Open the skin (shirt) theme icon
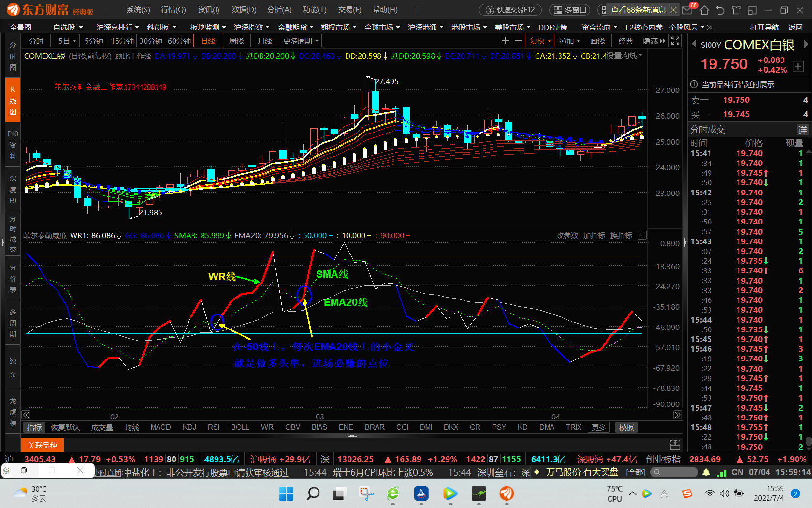Viewport: 812px width, 508px height. point(736,10)
